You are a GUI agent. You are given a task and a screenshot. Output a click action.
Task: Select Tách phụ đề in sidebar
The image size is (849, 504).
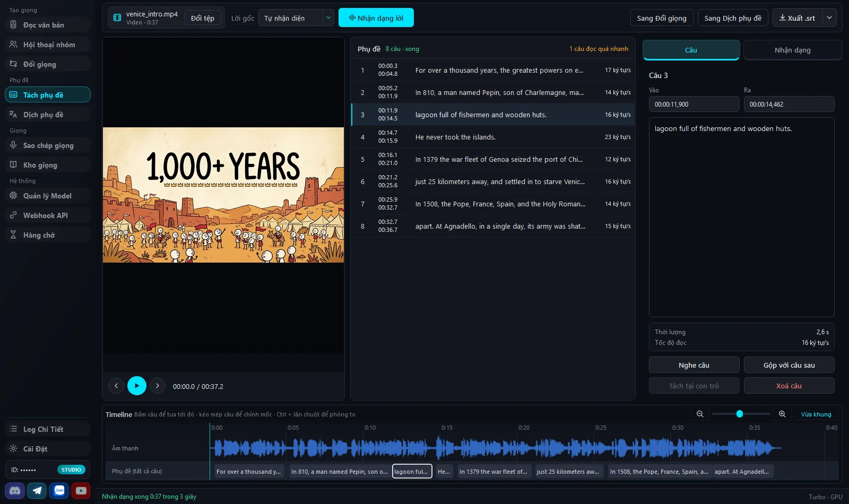[48, 95]
